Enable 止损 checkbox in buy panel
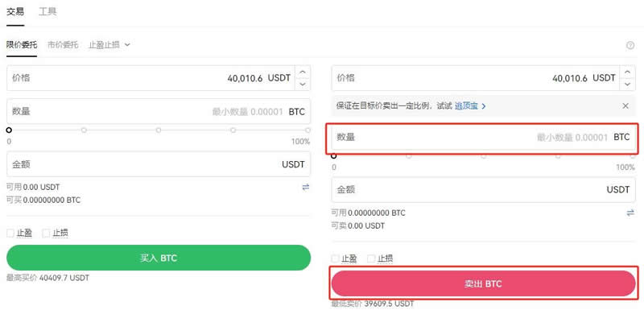The width and height of the screenshot is (644, 314). click(46, 233)
